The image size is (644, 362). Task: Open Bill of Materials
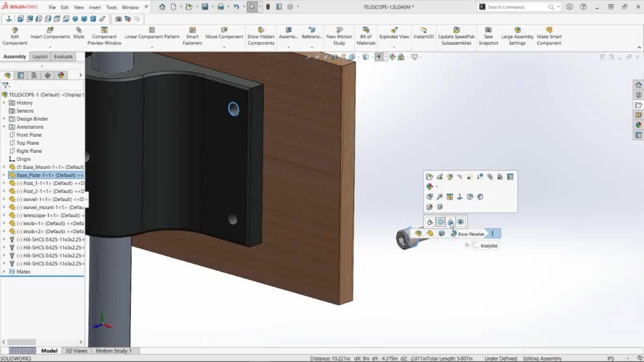point(366,36)
